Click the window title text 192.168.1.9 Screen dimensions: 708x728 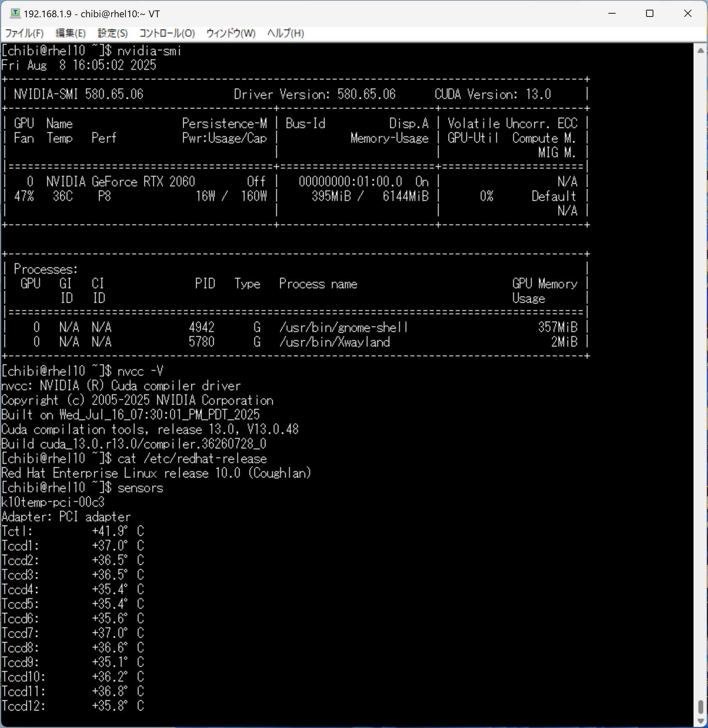47,14
